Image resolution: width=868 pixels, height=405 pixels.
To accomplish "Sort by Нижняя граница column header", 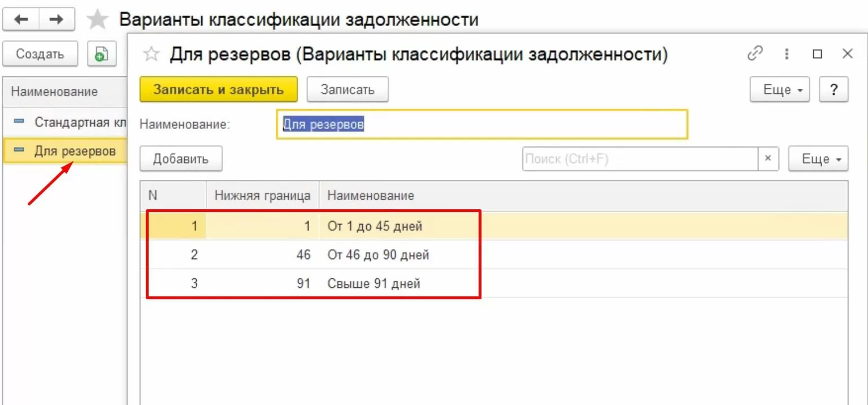I will coord(263,196).
